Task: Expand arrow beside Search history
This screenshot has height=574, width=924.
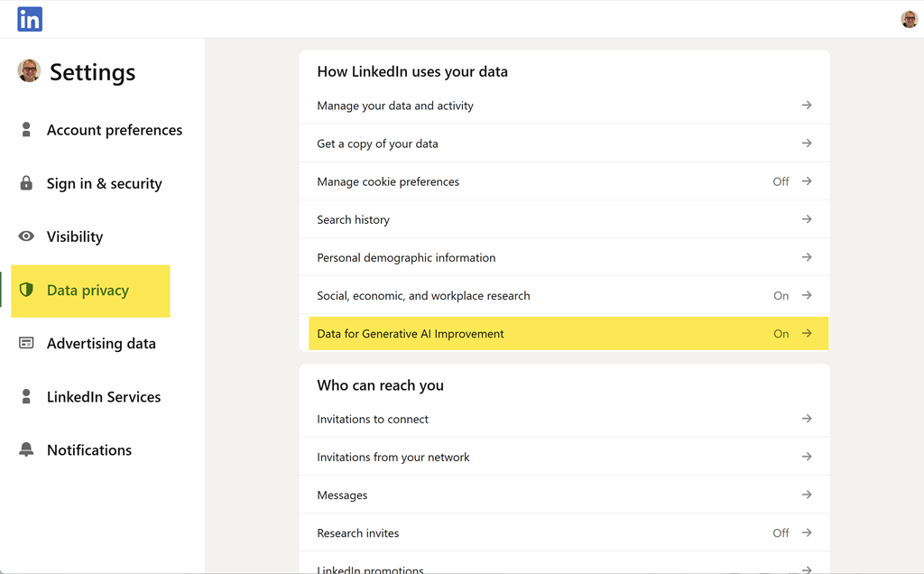Action: [807, 219]
